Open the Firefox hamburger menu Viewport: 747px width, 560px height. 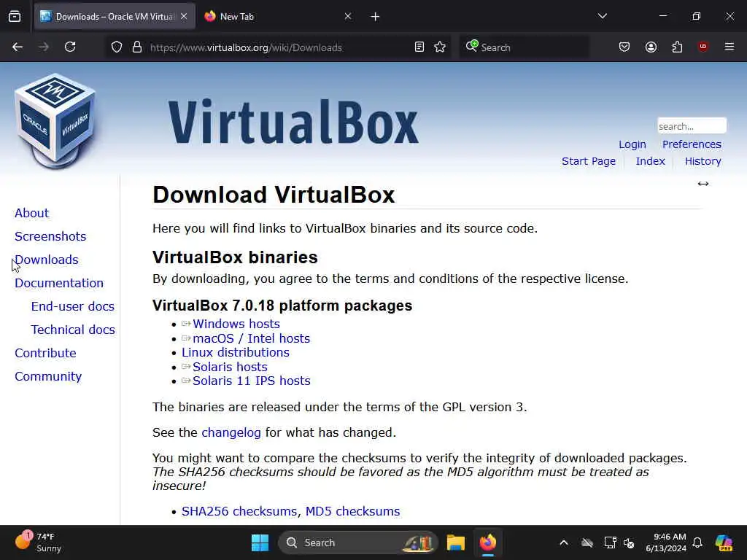tap(729, 47)
